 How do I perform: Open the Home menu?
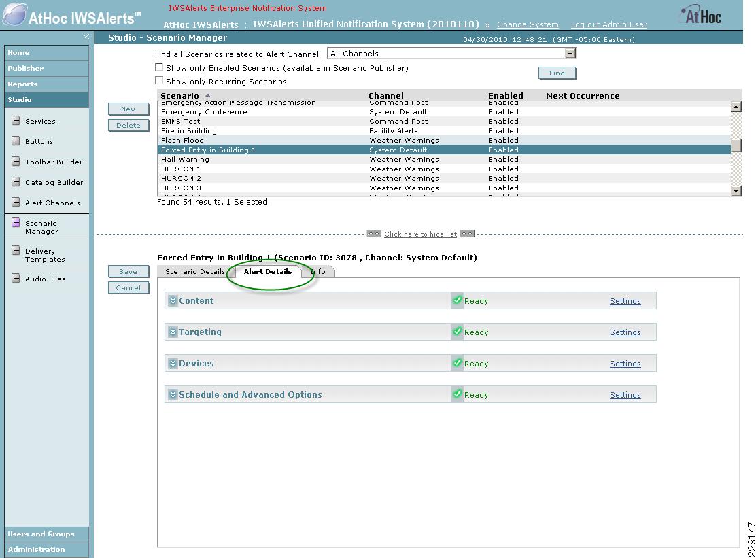(x=47, y=52)
